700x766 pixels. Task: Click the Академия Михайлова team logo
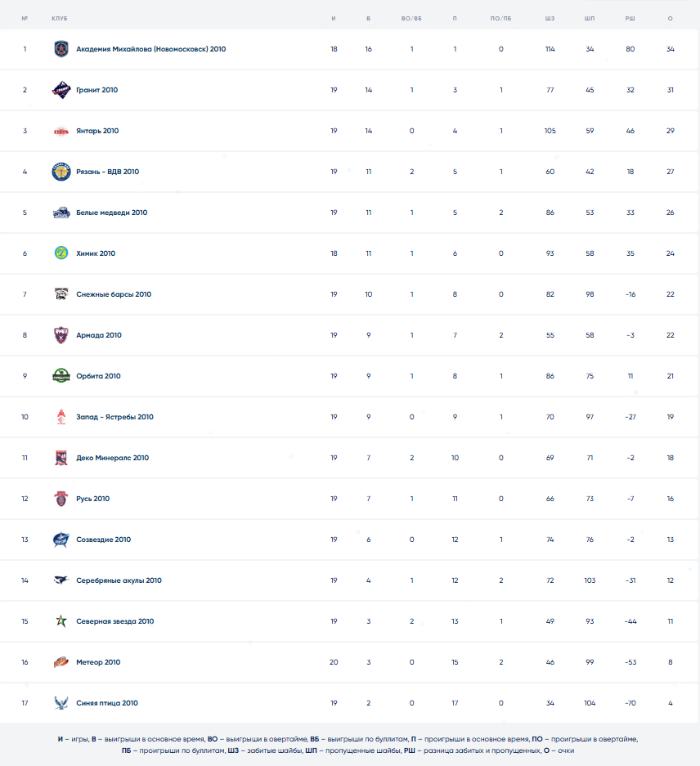61,49
